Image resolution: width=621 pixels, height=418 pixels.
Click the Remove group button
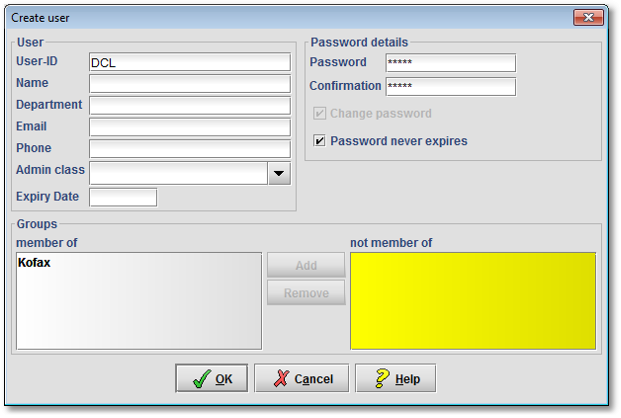tap(306, 293)
